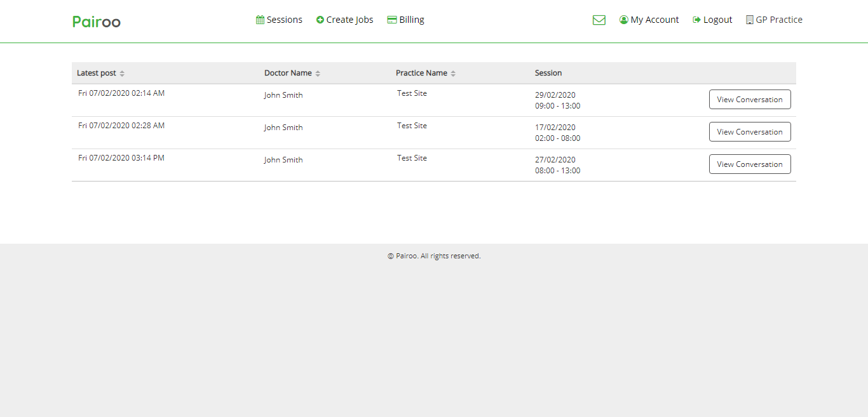
Task: Click the Pairoo logo
Action: coord(97,22)
